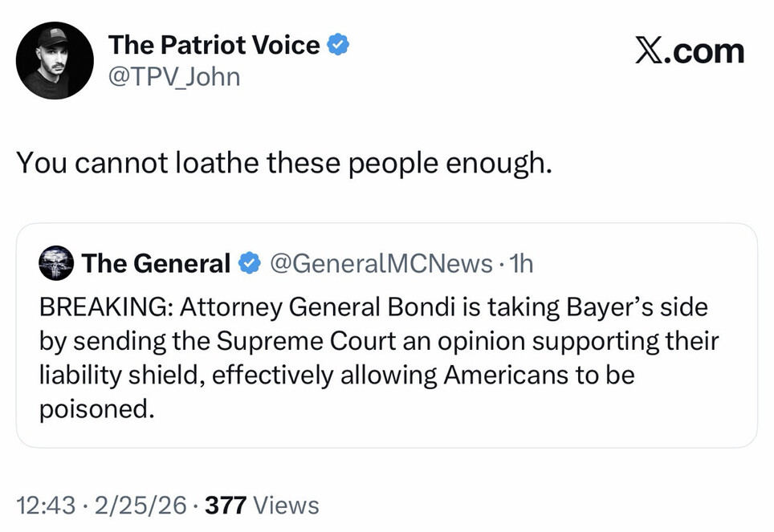Click the 12:43 post time
The width and height of the screenshot is (774, 532).
(x=46, y=506)
